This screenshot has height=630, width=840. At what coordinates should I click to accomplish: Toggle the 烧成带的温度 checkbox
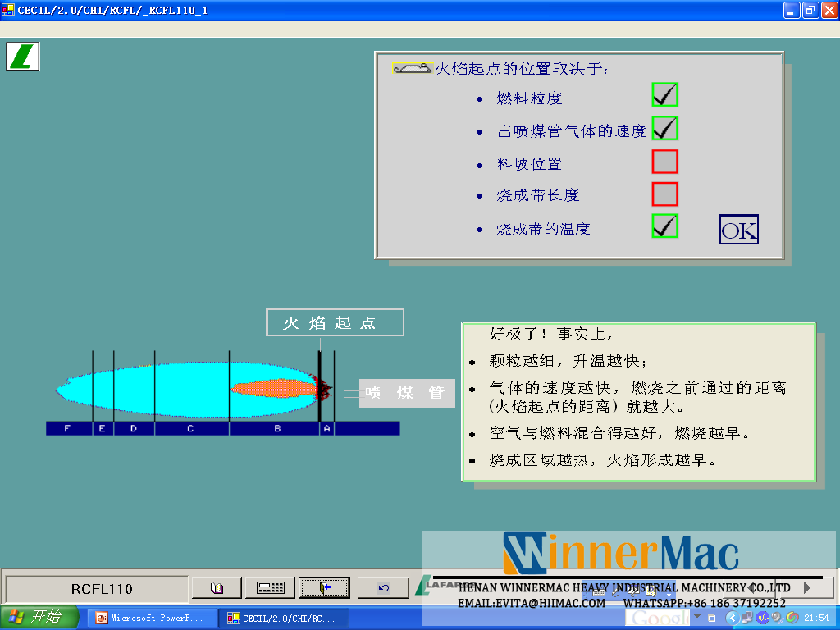tap(664, 226)
